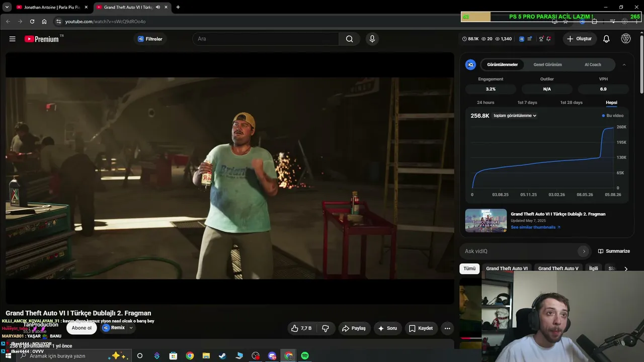Image resolution: width=644 pixels, height=362 pixels.
Task: Open Microsoft Store from taskbar
Action: pos(173,355)
